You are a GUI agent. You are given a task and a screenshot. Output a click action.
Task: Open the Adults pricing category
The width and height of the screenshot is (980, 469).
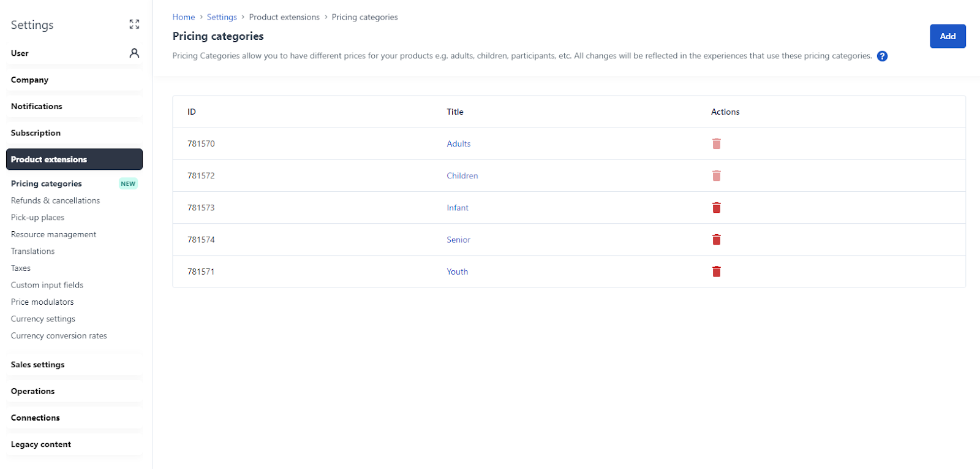[458, 144]
